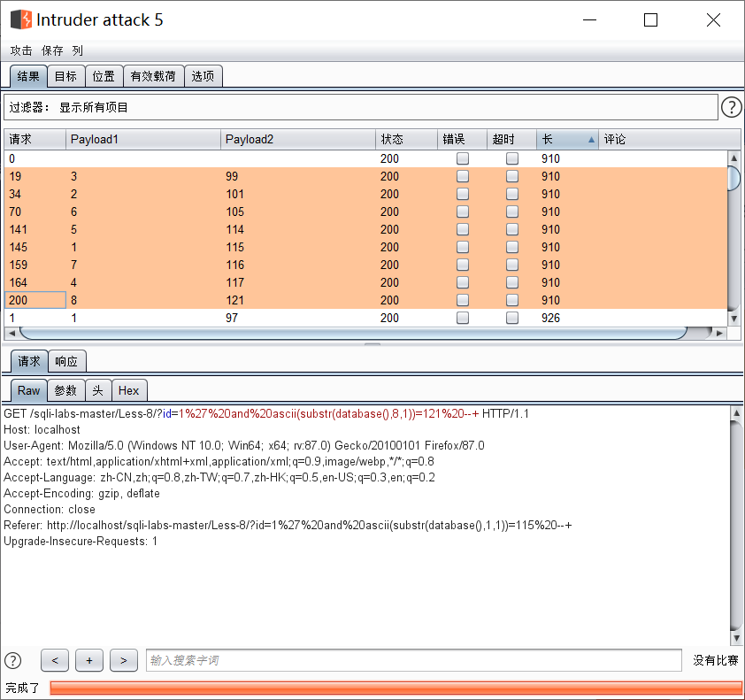Screen dimensions: 745x700
Task: Open the 请求 message tab
Action: click(29, 361)
